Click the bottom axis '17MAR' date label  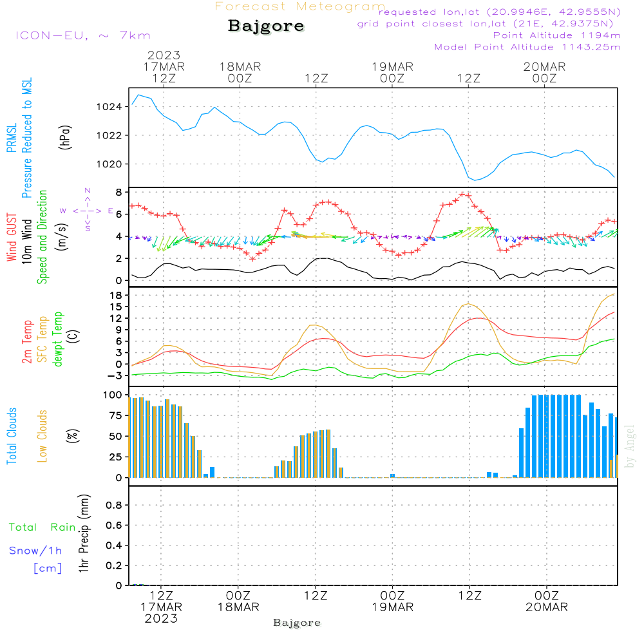click(161, 607)
